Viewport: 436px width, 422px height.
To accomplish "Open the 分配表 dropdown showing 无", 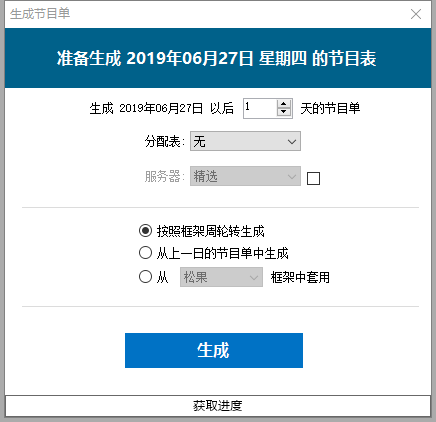I will tap(245, 141).
